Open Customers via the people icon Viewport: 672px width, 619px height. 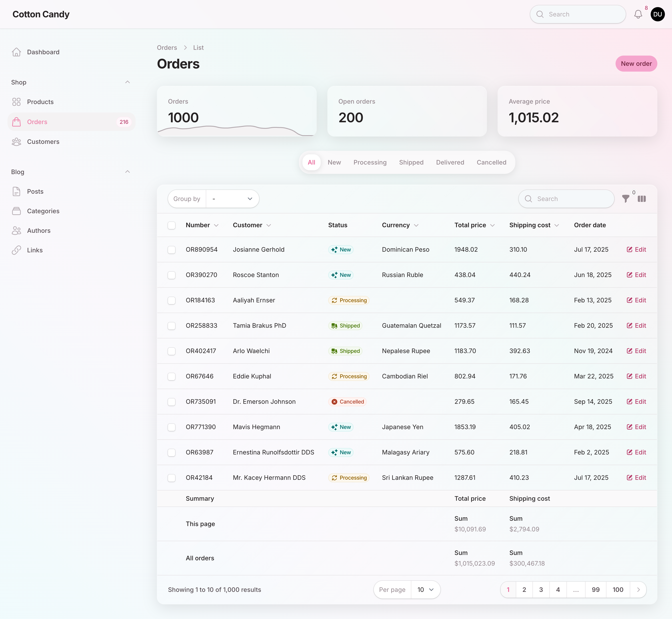[x=16, y=142]
